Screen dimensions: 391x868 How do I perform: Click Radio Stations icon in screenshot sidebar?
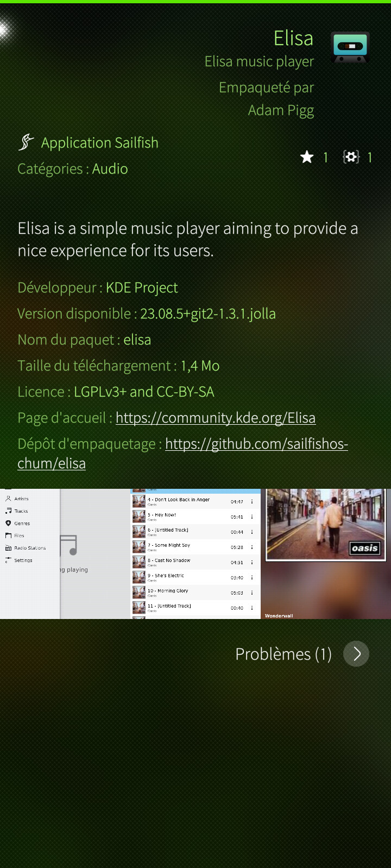click(x=8, y=548)
